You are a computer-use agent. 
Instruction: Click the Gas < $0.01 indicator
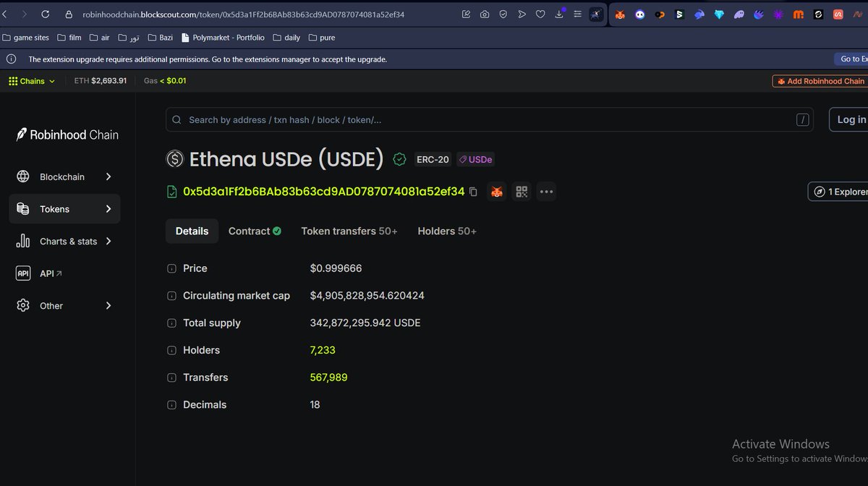click(165, 81)
